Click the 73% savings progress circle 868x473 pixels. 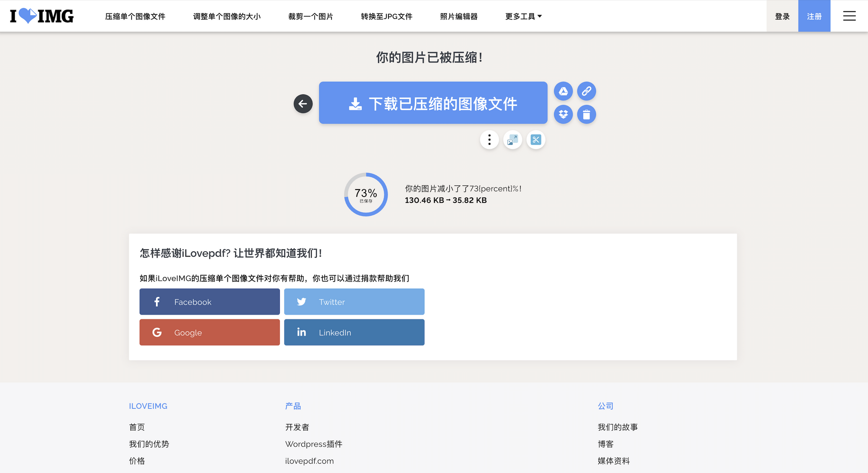coord(366,194)
